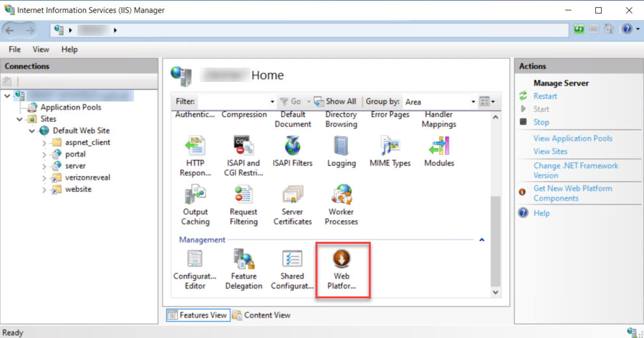
Task: Open the Help menu
Action: [x=70, y=49]
